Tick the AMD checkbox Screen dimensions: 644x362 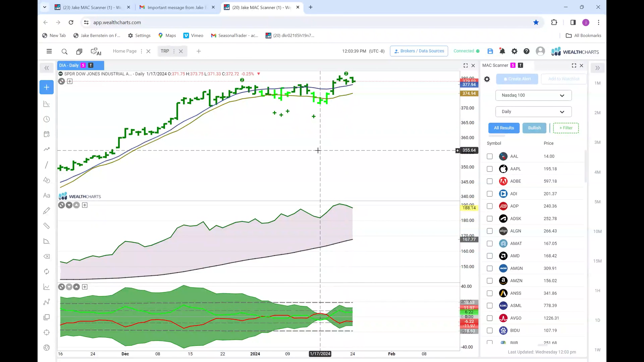click(490, 256)
